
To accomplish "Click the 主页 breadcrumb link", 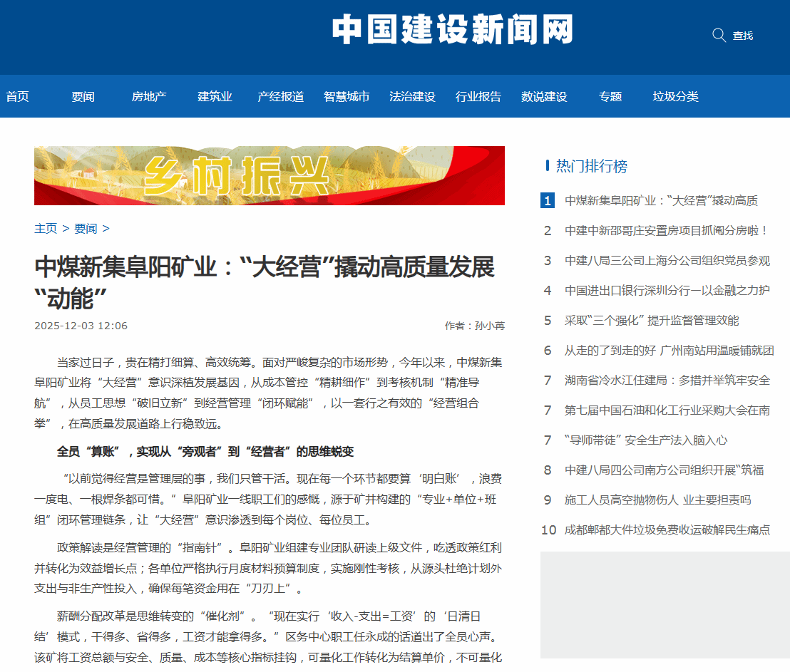I will pos(46,229).
